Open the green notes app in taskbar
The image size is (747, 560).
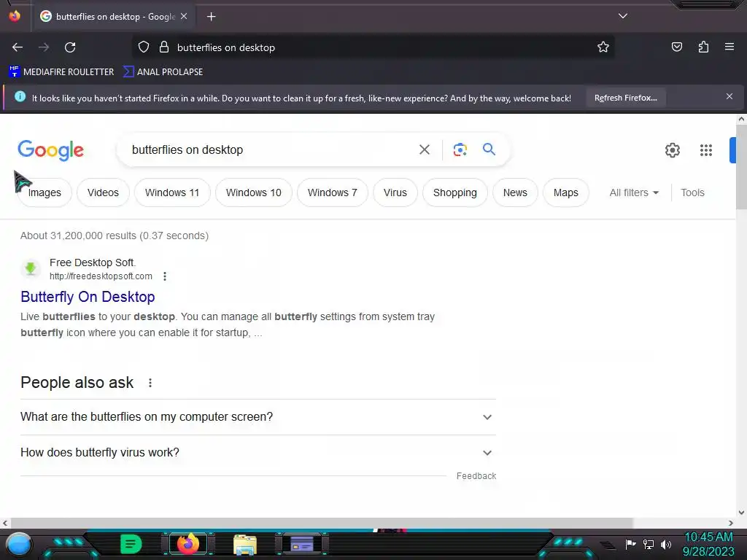tap(131, 544)
